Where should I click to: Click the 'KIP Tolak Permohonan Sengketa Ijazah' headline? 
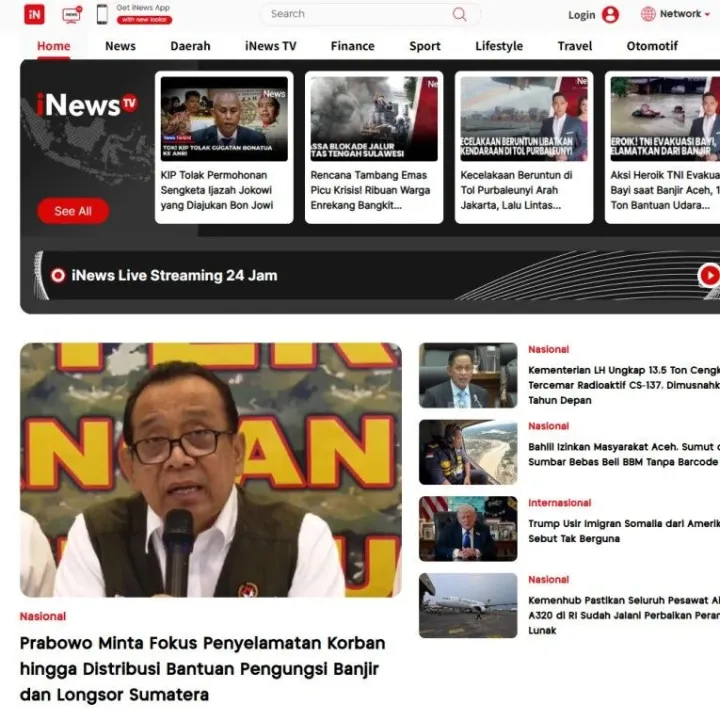click(217, 190)
